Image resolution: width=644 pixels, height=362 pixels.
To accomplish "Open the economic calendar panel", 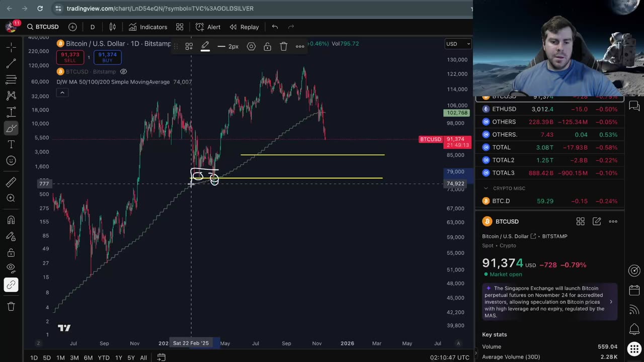I will click(634, 290).
